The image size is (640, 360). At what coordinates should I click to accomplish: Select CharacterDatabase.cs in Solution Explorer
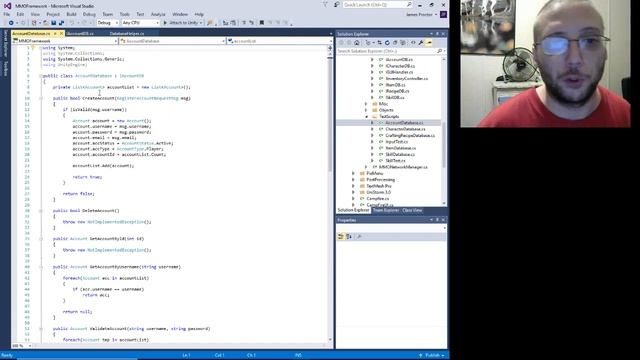405,129
